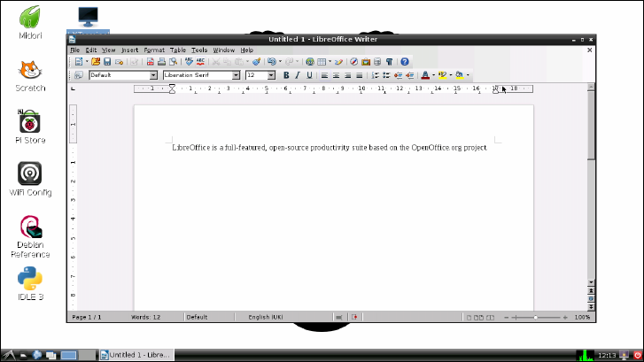
Task: Apply the highlighting color
Action: click(x=442, y=75)
